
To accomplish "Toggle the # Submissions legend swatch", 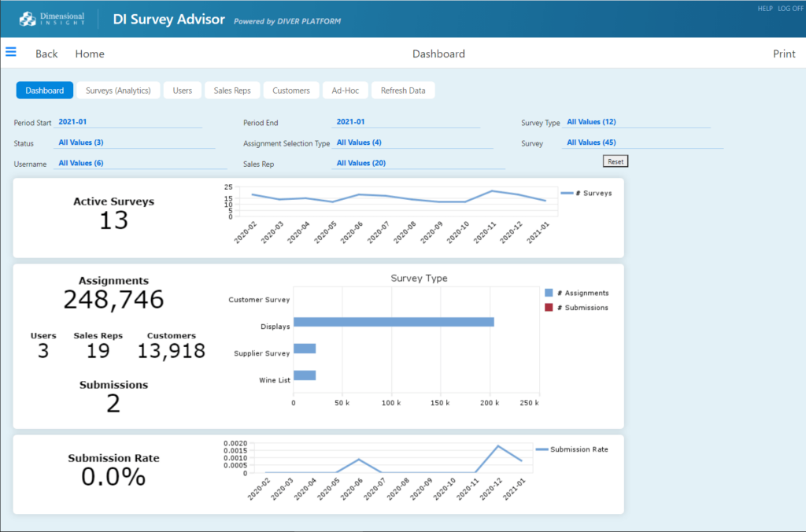I will (549, 308).
